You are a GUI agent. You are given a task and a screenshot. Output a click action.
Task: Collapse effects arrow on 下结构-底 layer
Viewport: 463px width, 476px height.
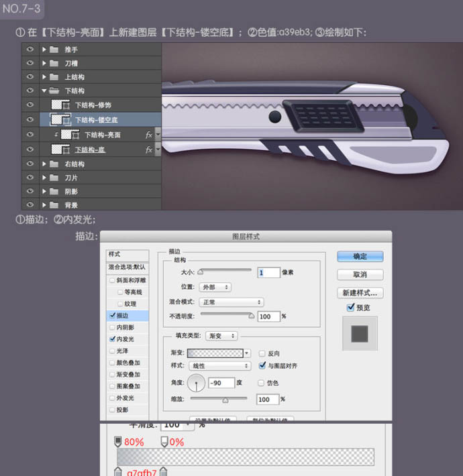point(158,150)
